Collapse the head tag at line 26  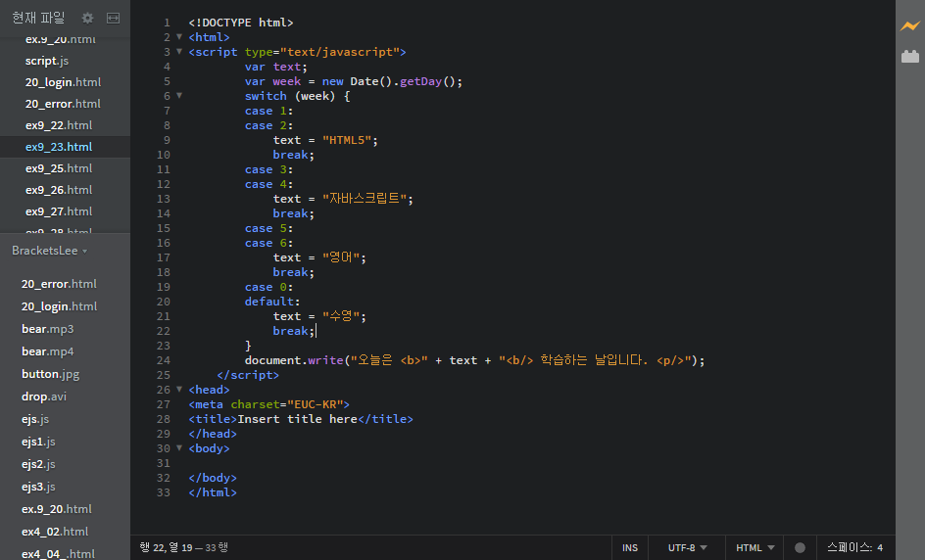(x=179, y=389)
